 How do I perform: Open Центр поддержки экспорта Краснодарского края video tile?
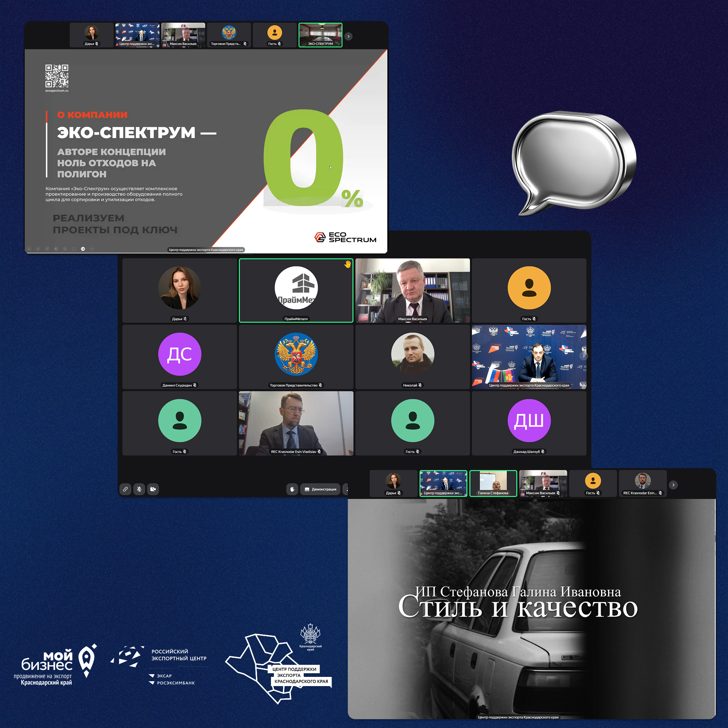[x=529, y=357]
